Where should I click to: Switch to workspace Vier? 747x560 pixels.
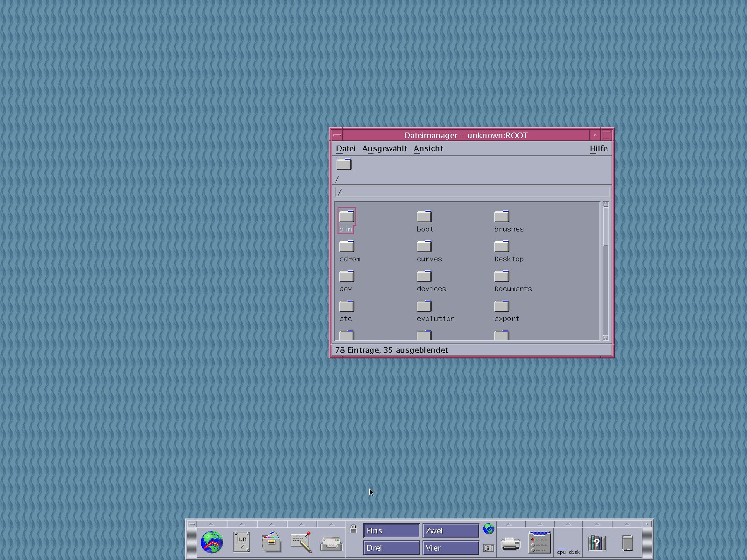451,548
